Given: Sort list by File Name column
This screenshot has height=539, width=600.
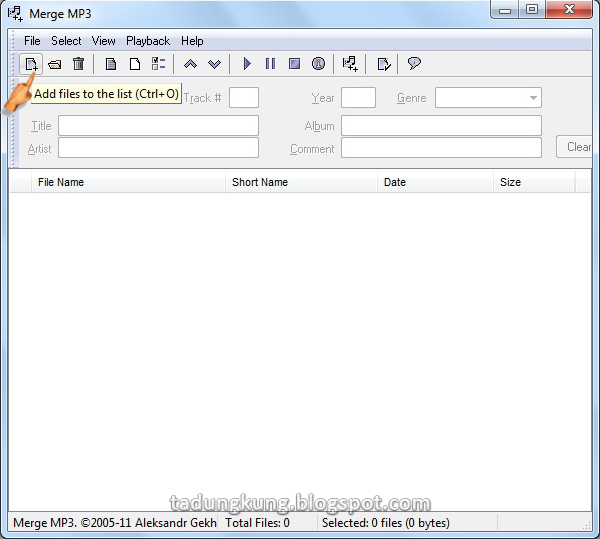Looking at the screenshot, I should (128, 182).
